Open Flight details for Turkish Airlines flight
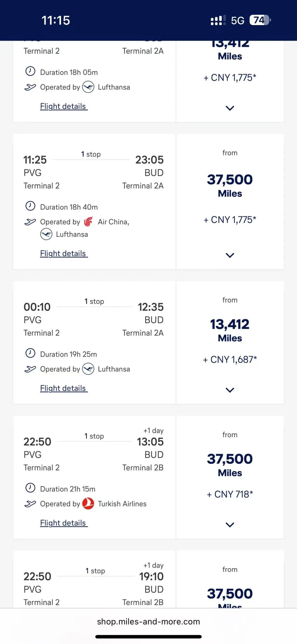This screenshot has width=297, height=644. [x=64, y=523]
